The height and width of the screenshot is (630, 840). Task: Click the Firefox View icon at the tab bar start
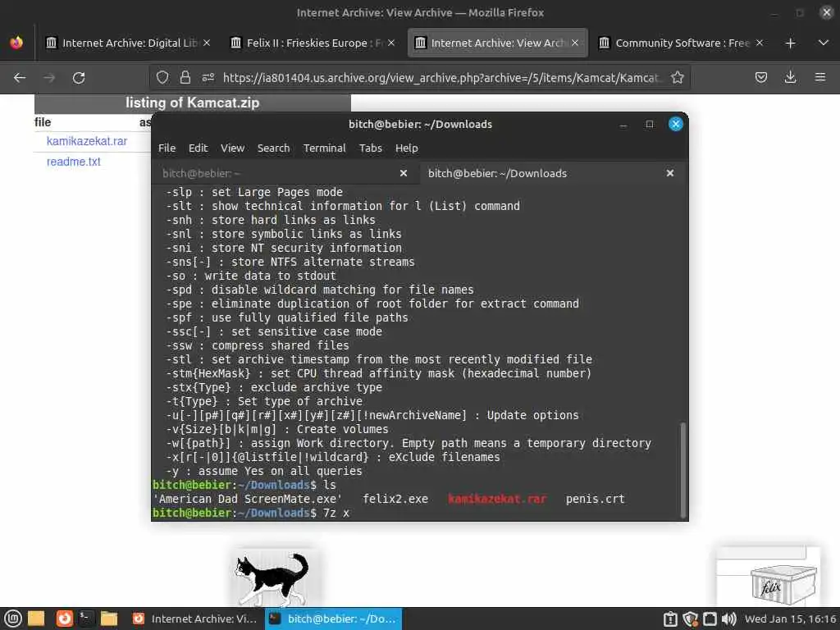[x=16, y=43]
